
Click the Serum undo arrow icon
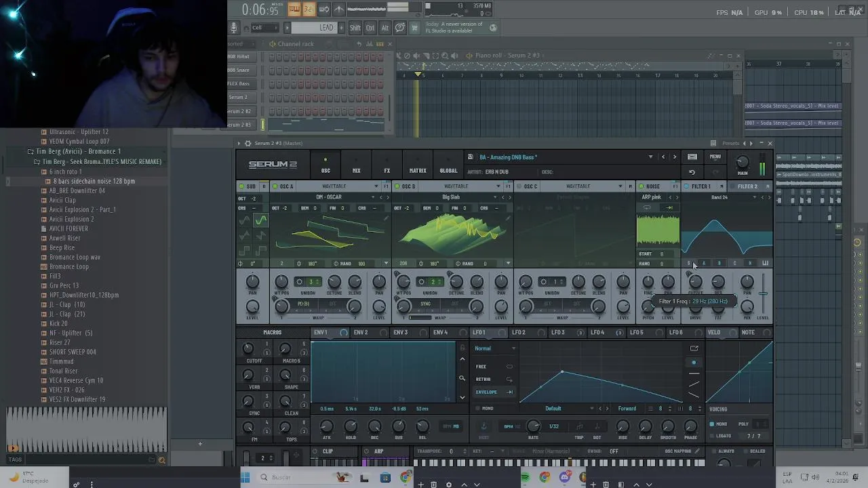(692, 172)
